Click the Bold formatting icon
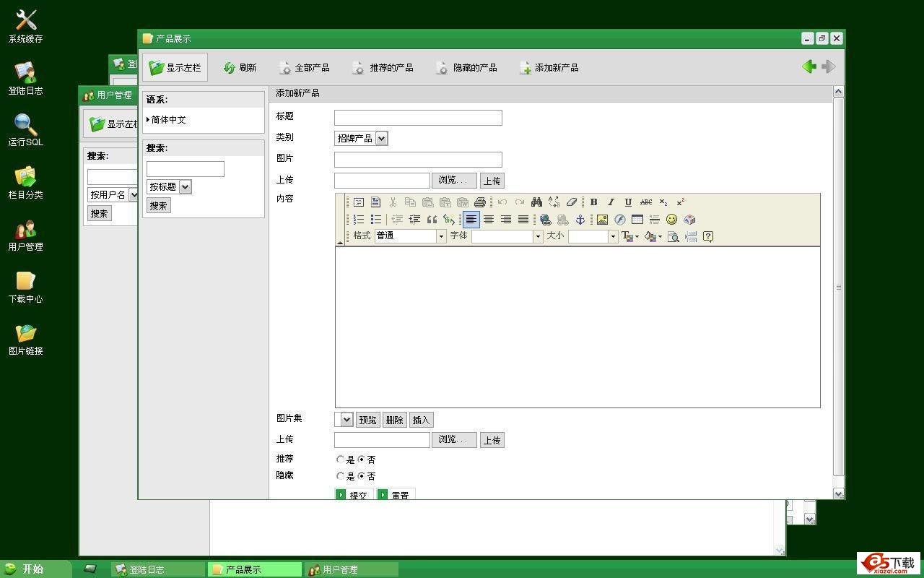 point(593,202)
